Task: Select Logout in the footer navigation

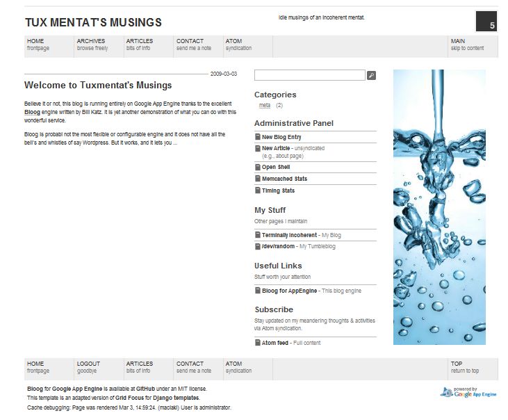Action: click(x=88, y=367)
